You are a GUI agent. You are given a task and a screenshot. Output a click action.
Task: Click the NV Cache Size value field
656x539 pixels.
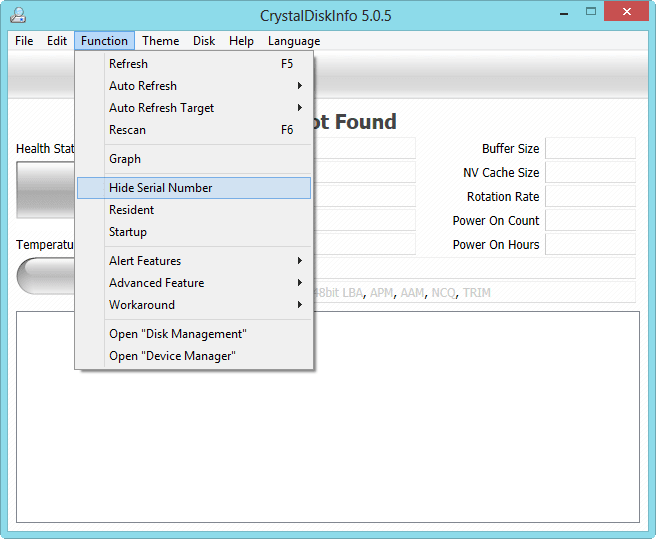590,172
